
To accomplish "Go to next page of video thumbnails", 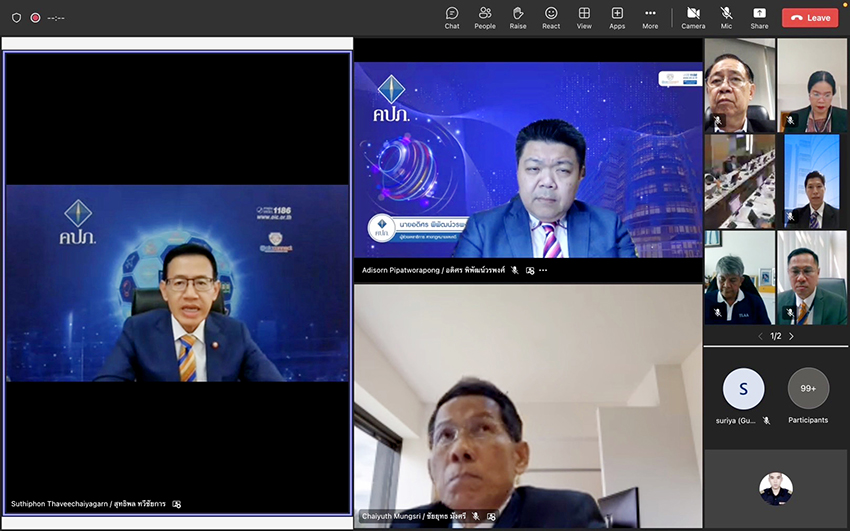I will coord(791,336).
